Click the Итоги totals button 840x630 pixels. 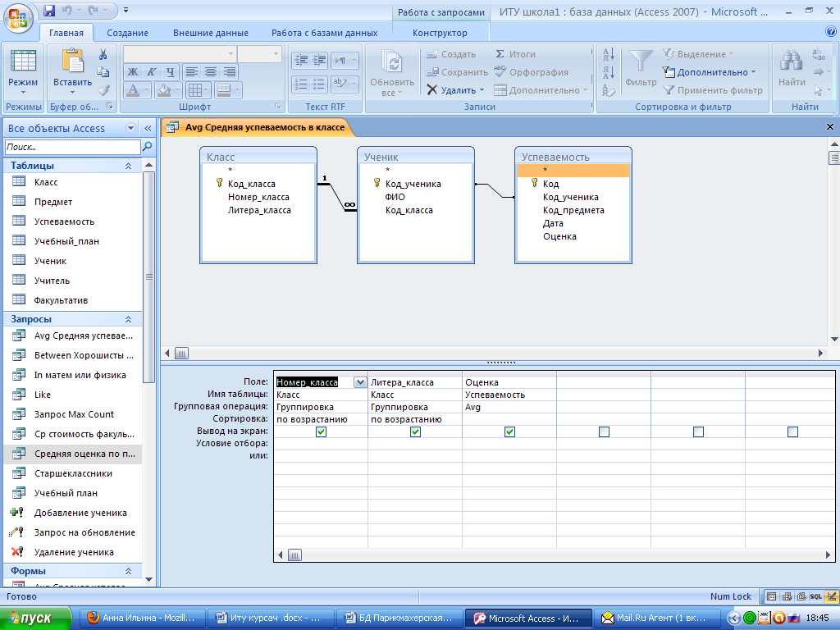[x=515, y=54]
